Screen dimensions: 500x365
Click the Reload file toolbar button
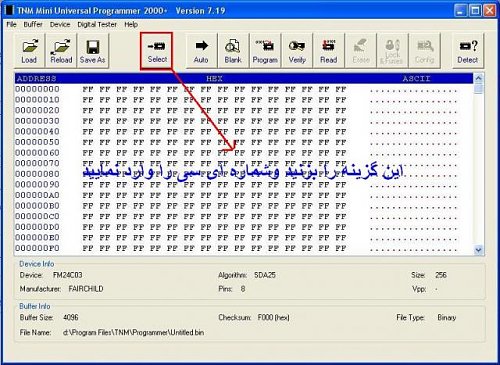61,51
